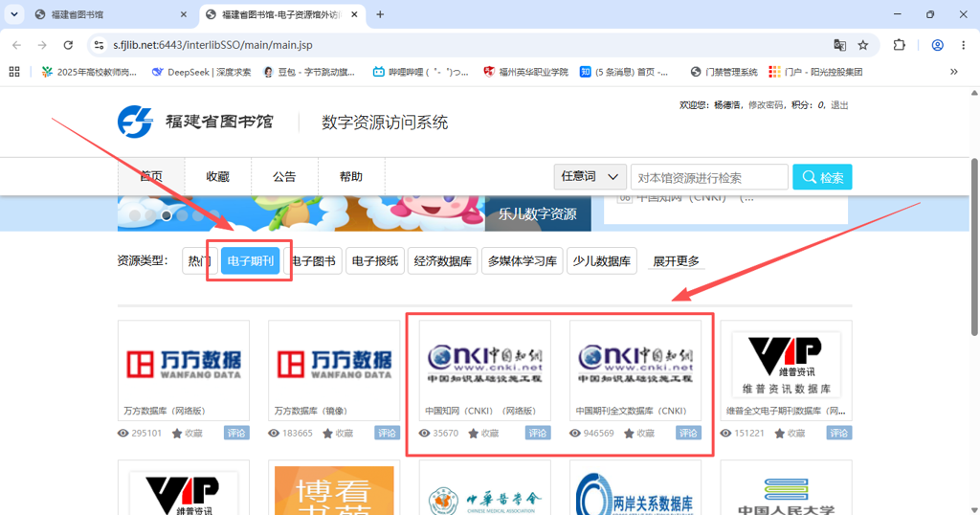980x515 pixels.
Task: Open 维普全文电子期刊数据库 thumbnail
Action: tap(787, 370)
